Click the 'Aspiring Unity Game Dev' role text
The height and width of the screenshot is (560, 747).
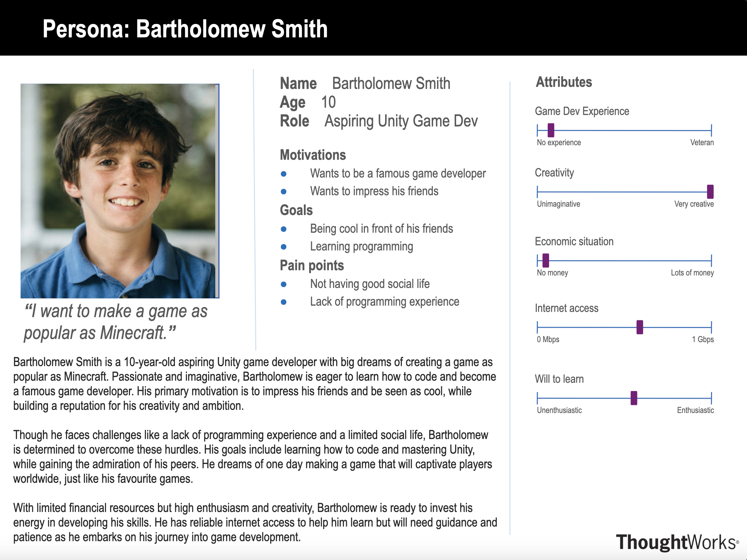tap(401, 121)
